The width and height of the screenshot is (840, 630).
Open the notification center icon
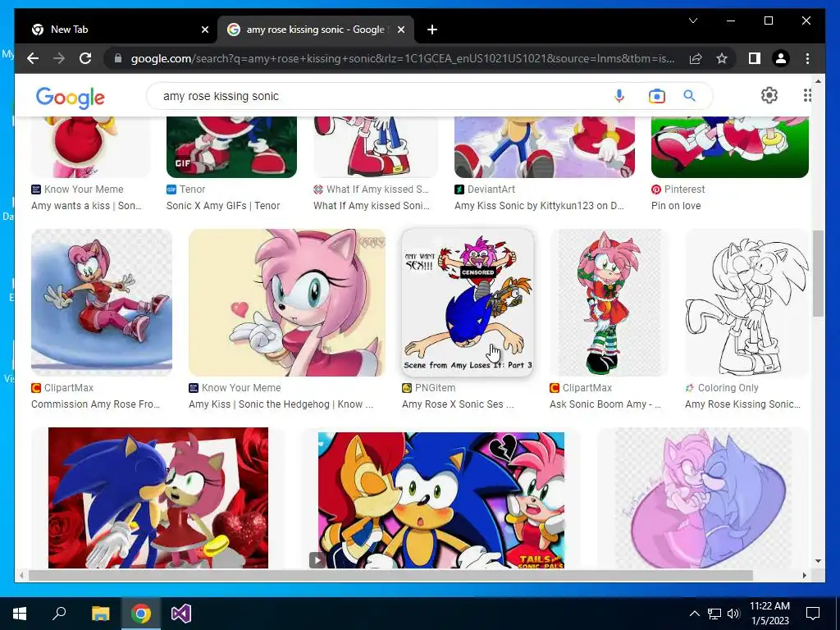pyautogui.click(x=813, y=614)
